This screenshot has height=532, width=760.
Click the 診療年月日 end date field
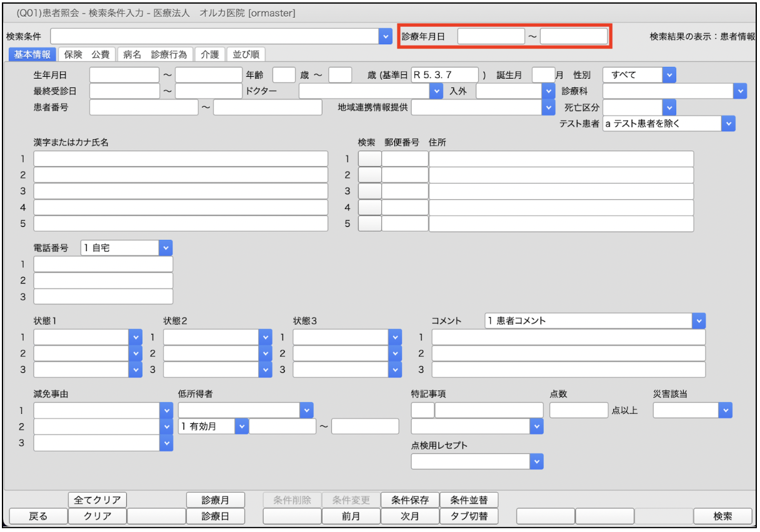tap(574, 36)
